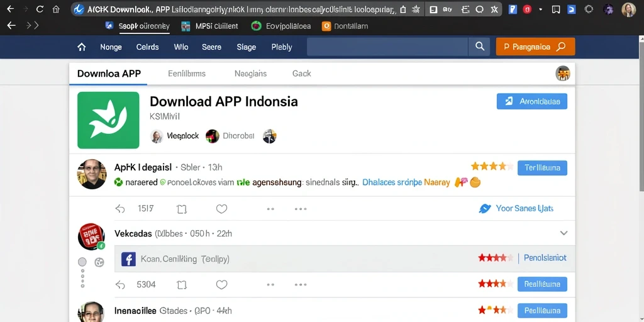Screen dimensions: 644x322
Task: Open the browser profile avatar
Action: 628,9
